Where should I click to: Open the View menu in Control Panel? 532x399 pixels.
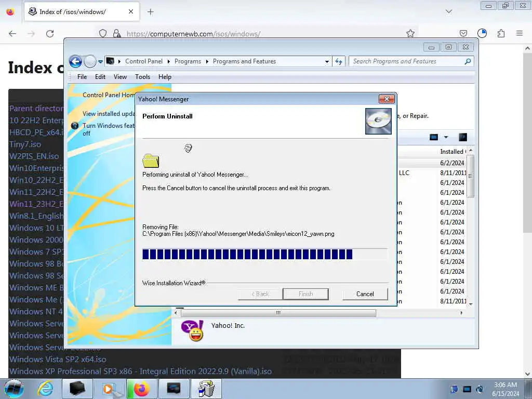click(x=120, y=77)
